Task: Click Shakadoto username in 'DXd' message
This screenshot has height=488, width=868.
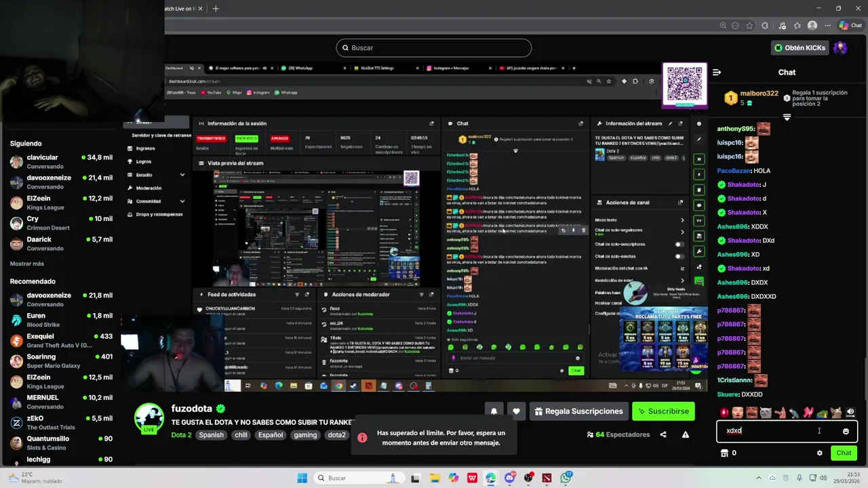Action: click(744, 241)
